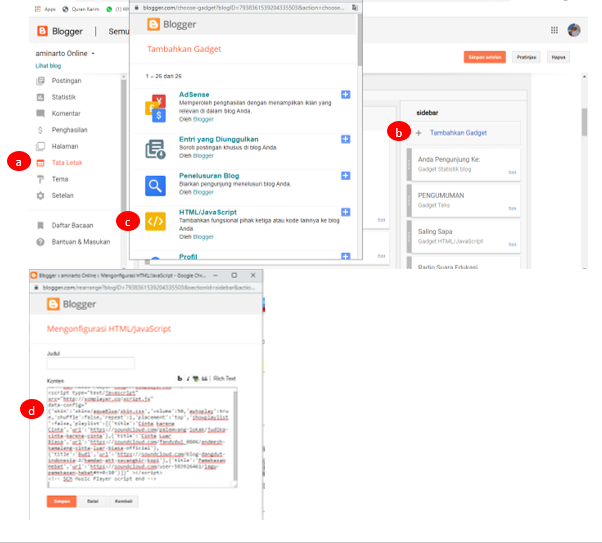This screenshot has height=543, width=602.
Task: Open the account profile avatar
Action: (574, 30)
